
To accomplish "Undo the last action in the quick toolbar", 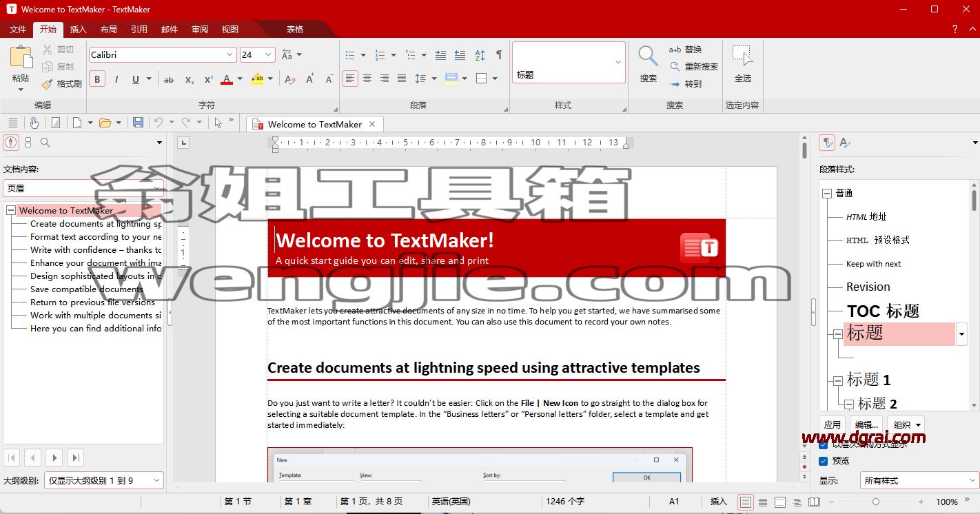I will [159, 123].
